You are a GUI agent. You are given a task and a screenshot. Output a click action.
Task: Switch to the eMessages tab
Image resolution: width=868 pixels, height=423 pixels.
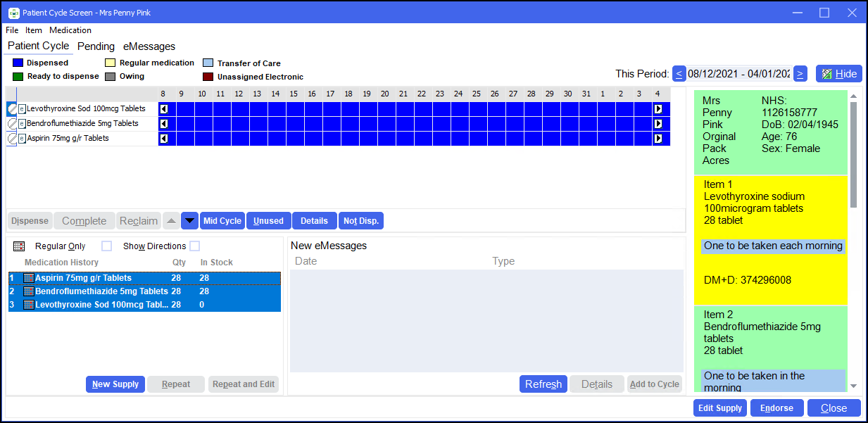click(x=149, y=46)
